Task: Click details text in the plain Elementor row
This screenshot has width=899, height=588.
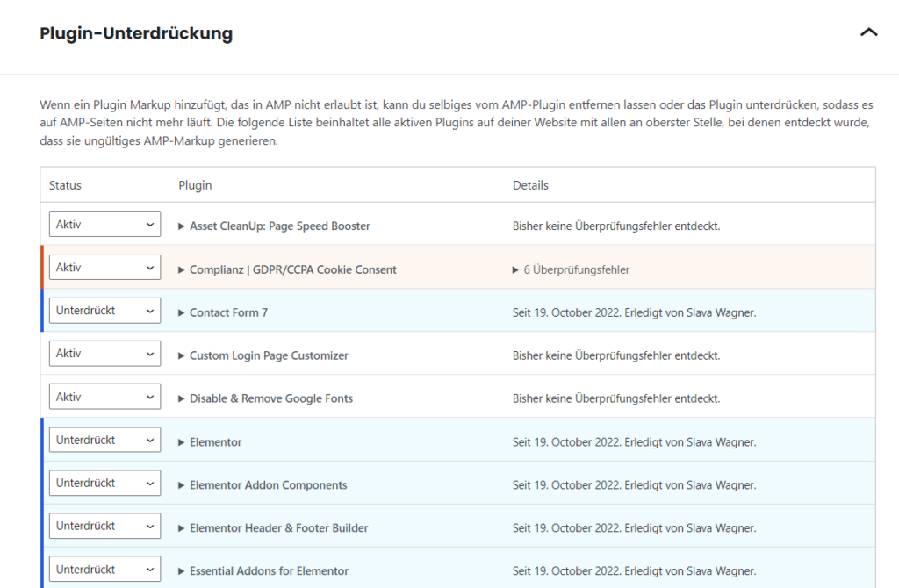Action: [634, 441]
